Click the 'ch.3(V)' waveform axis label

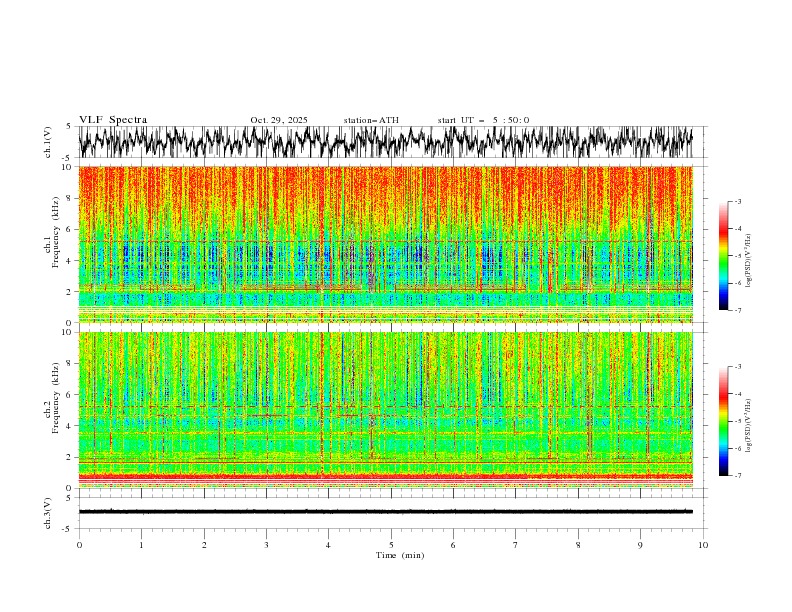tap(48, 513)
